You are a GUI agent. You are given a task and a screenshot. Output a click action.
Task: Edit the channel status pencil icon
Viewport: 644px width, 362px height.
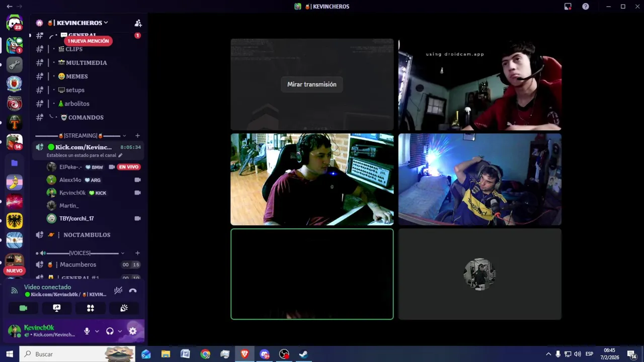(120, 155)
